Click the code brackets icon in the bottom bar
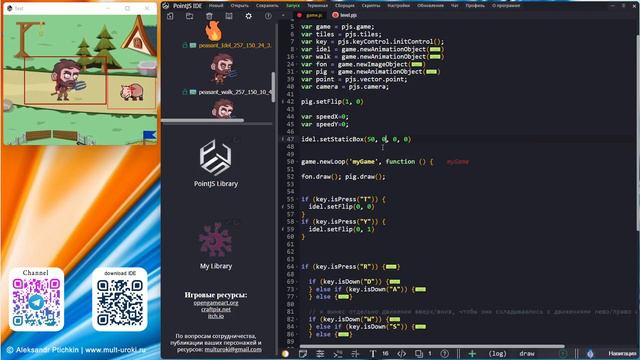 click(402, 353)
